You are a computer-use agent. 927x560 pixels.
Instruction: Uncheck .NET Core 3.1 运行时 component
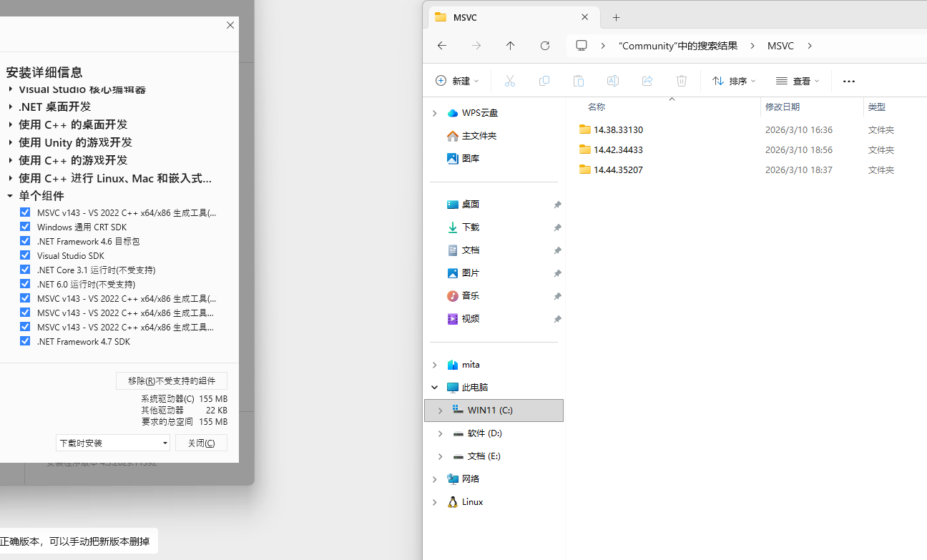[25, 270]
